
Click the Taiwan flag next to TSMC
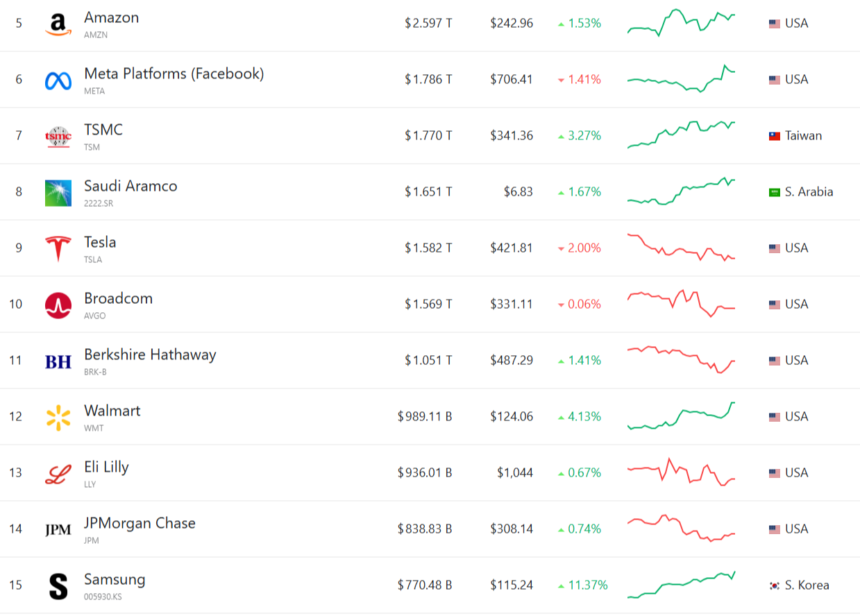click(775, 136)
